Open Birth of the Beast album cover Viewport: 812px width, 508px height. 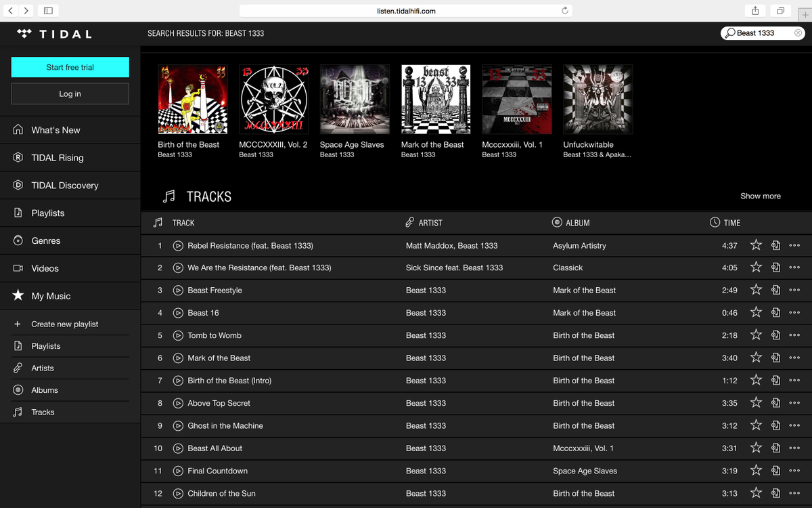[193, 100]
